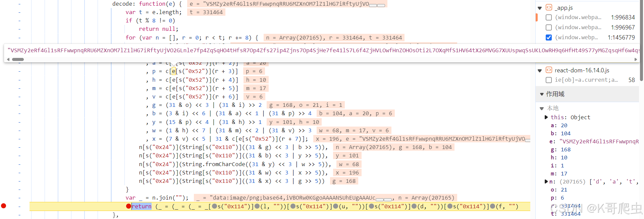Select scope variable i: 1
The height and width of the screenshot is (219, 644).
point(557,165)
